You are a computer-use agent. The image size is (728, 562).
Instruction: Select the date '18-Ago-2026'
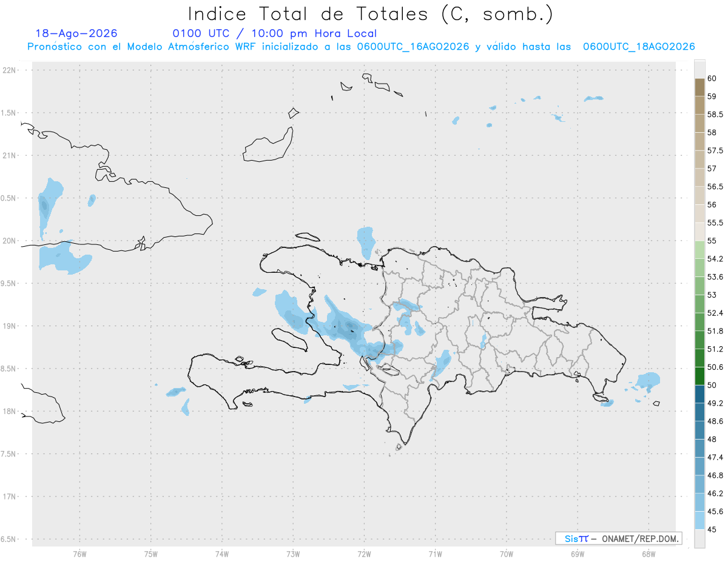pyautogui.click(x=76, y=33)
